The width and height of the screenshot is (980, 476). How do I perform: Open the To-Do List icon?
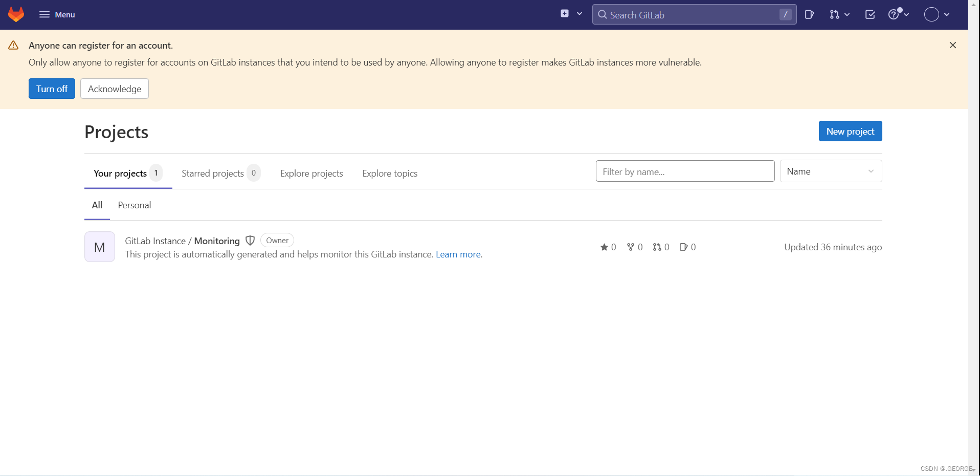point(870,14)
